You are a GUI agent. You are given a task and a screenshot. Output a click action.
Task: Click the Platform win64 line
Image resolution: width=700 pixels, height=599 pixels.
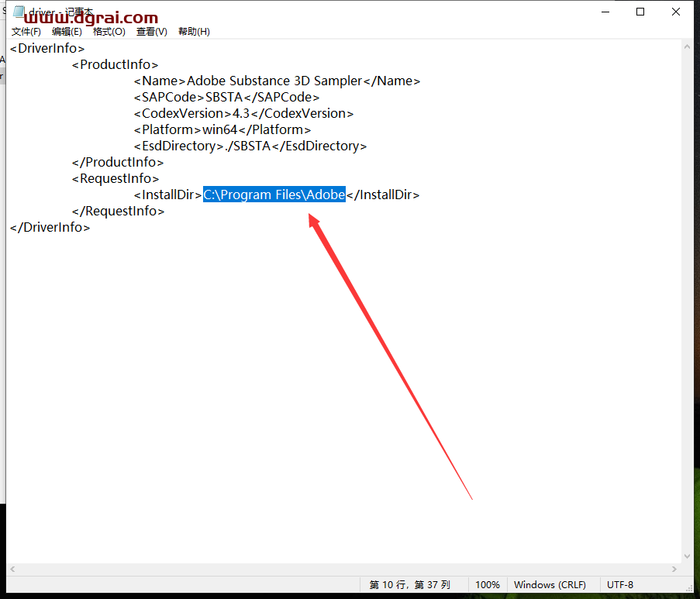tap(222, 130)
